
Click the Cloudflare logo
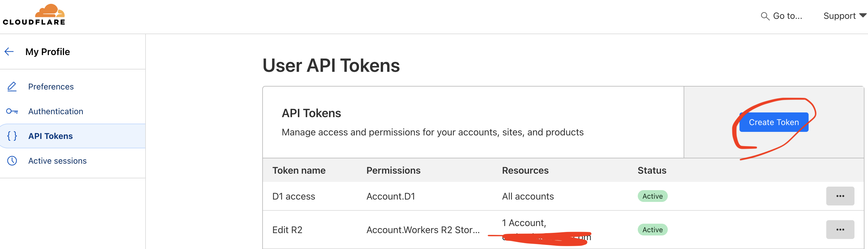tap(34, 15)
